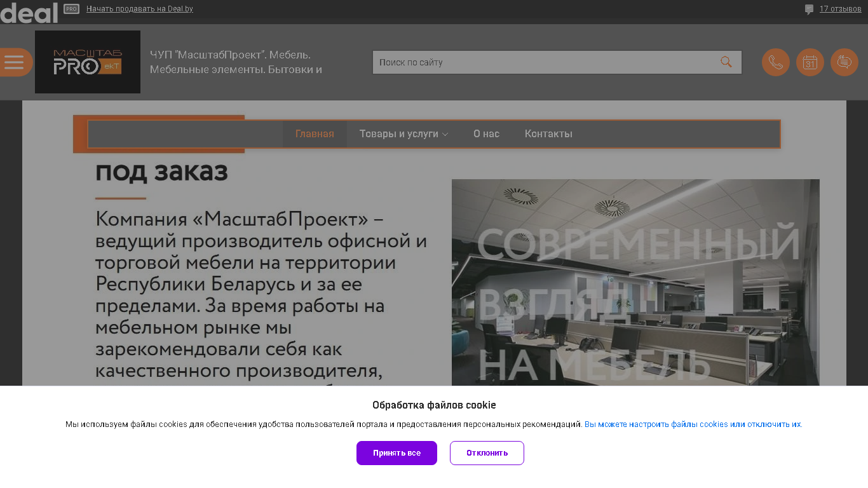Viewport: 868px width, 488px height.
Task: Click the phone call icon
Action: (776, 62)
